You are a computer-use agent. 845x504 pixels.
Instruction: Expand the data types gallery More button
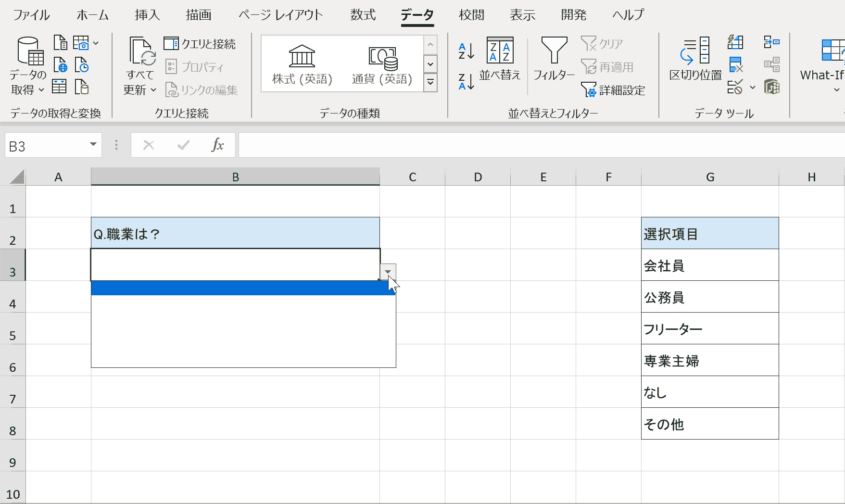coord(430,82)
